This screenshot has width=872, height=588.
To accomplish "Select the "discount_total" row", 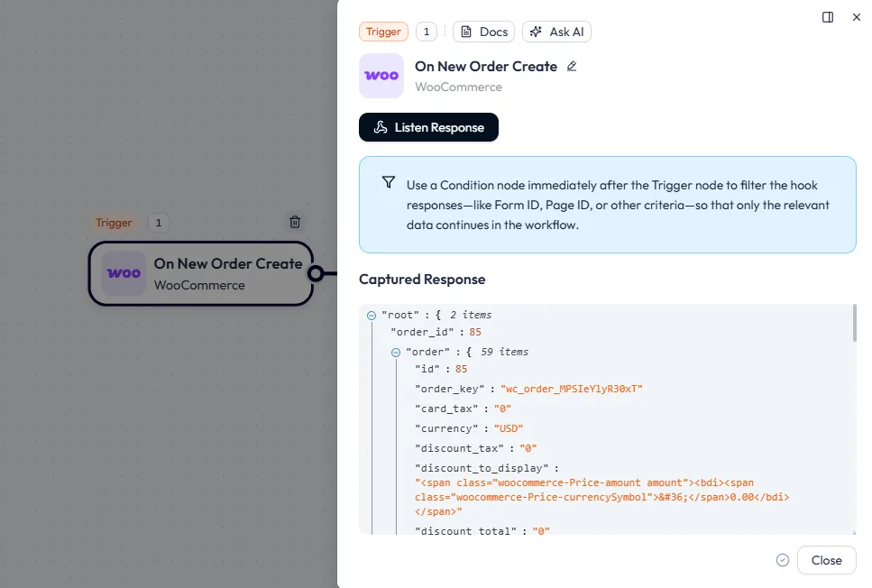I will (x=482, y=530).
